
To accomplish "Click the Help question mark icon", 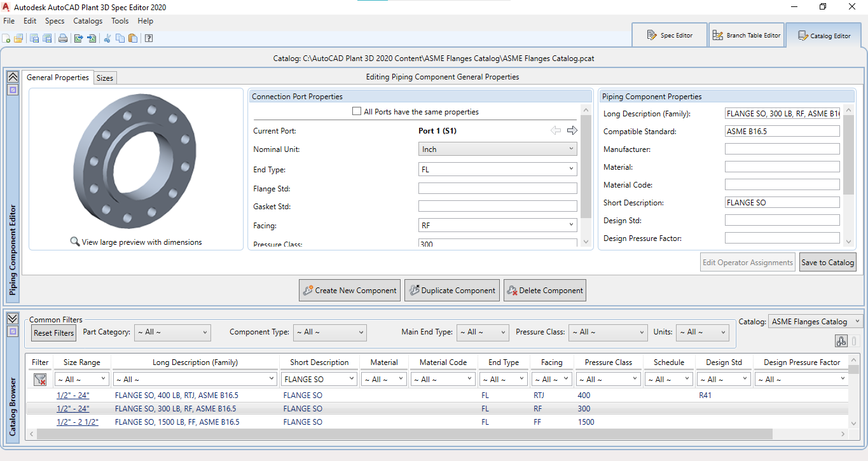I will click(x=149, y=38).
